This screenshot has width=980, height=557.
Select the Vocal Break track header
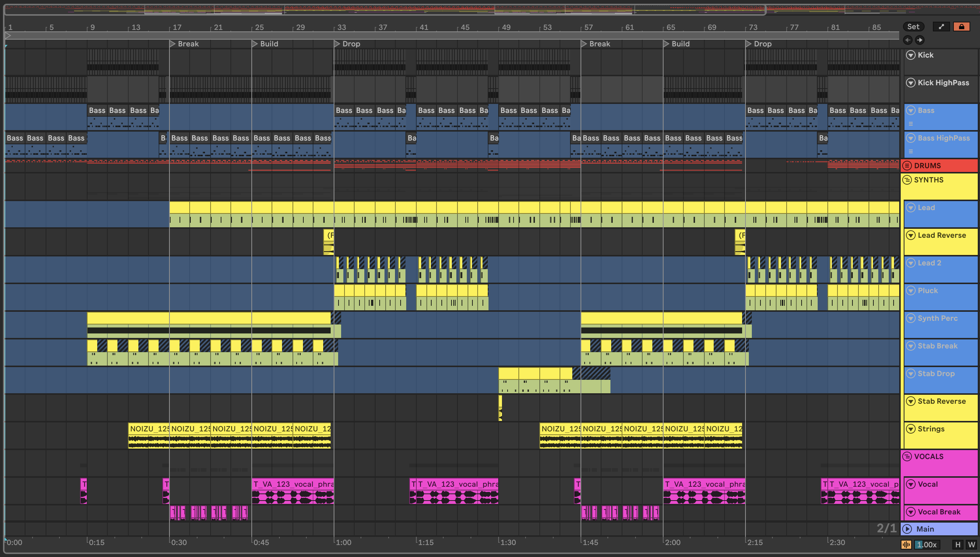[x=939, y=512]
